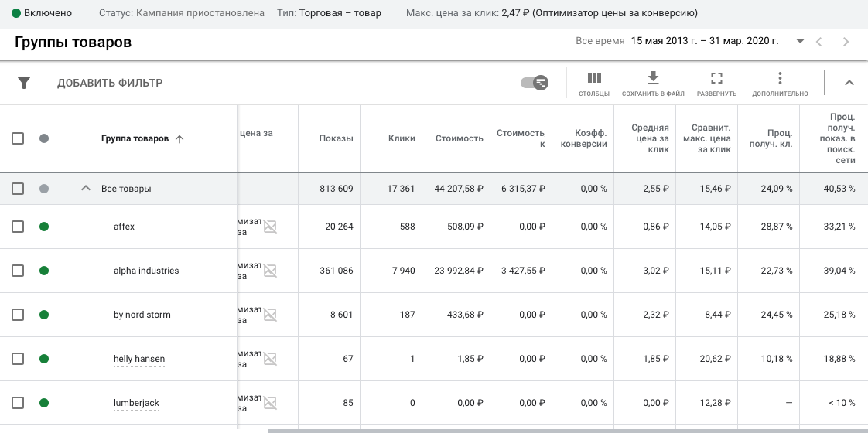Open the Столбцы columns settings

coord(594,84)
